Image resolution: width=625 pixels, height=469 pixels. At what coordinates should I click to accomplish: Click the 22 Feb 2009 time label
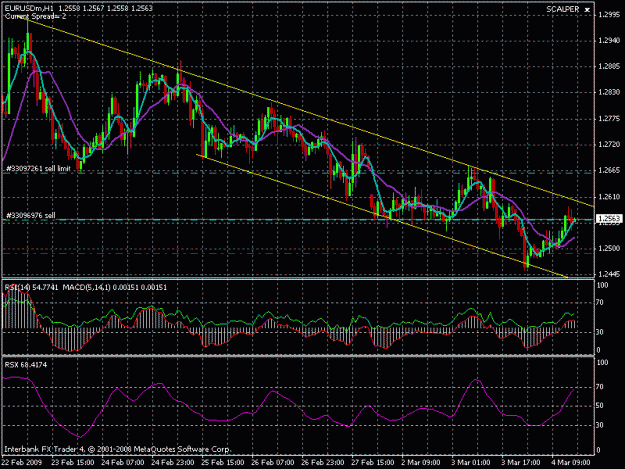pyautogui.click(x=22, y=463)
